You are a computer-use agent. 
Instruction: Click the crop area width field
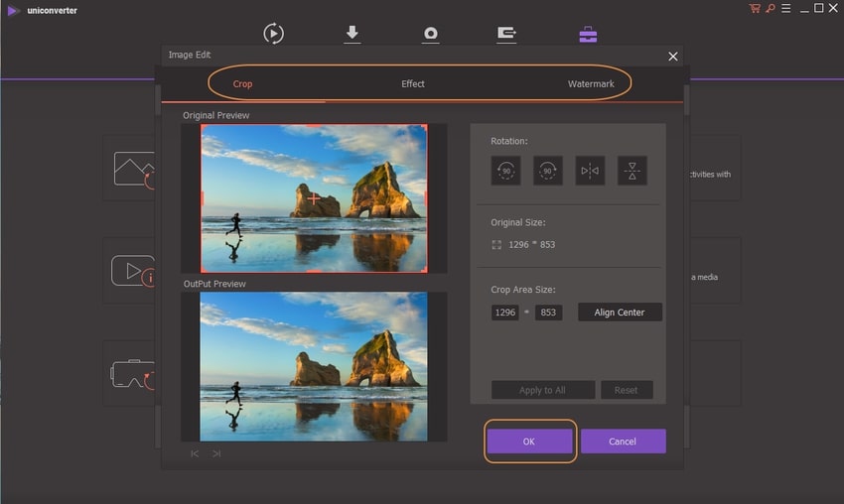[x=504, y=313]
